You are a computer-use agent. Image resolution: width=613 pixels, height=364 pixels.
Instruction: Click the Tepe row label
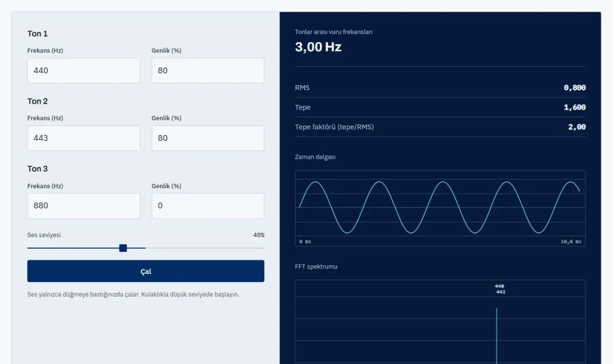[x=303, y=107]
